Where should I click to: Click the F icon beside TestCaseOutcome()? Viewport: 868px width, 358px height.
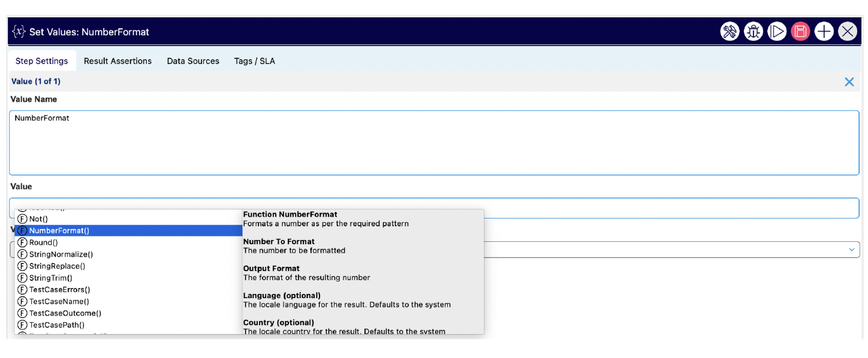click(23, 313)
